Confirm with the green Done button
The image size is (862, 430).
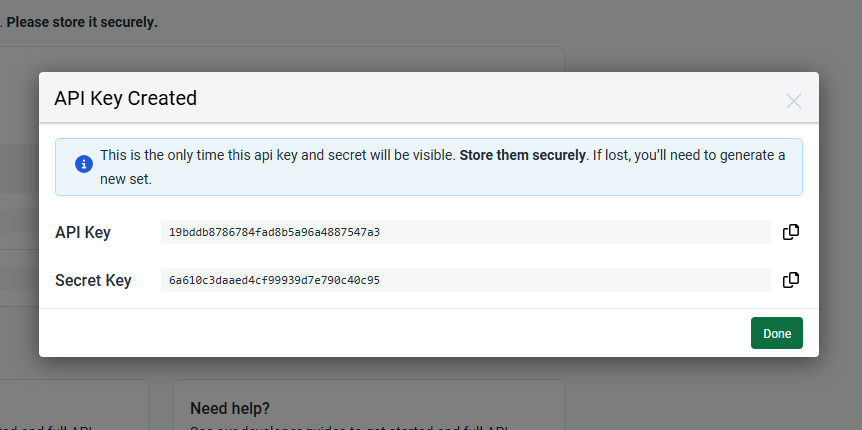[776, 333]
